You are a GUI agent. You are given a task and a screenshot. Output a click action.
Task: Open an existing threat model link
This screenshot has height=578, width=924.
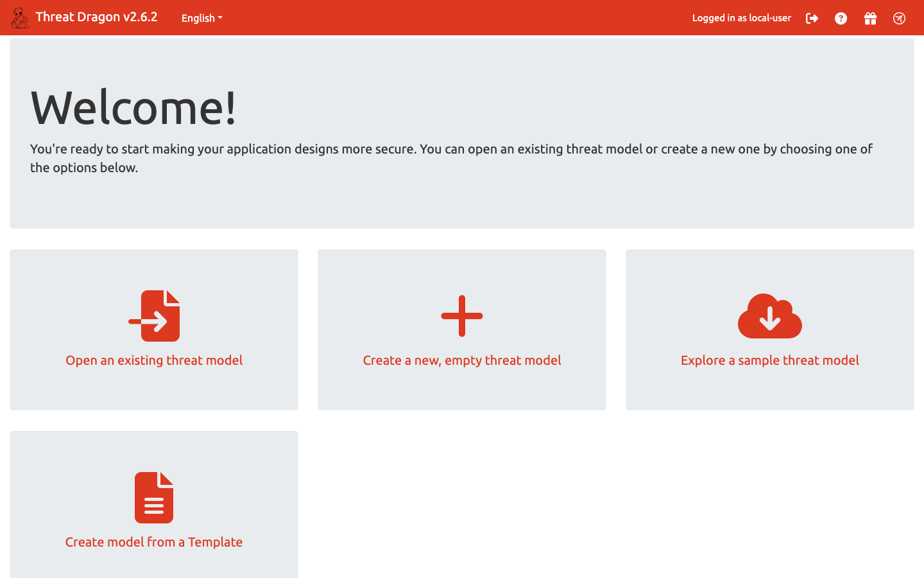pyautogui.click(x=154, y=360)
